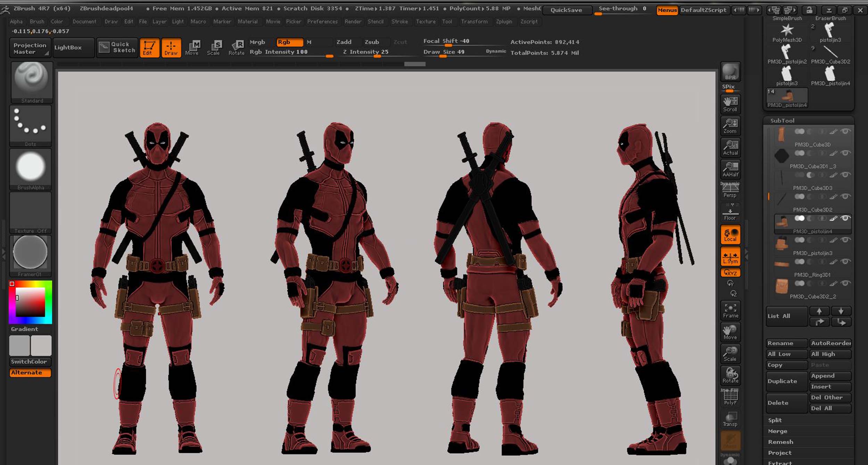Open the Preferences menu

pyautogui.click(x=322, y=22)
